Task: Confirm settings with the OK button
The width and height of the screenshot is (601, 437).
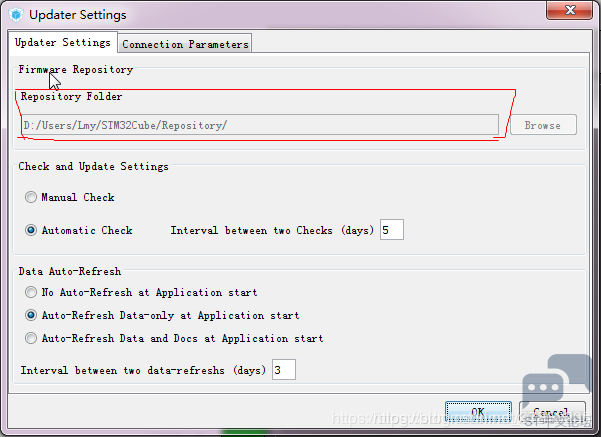Action: 478,412
